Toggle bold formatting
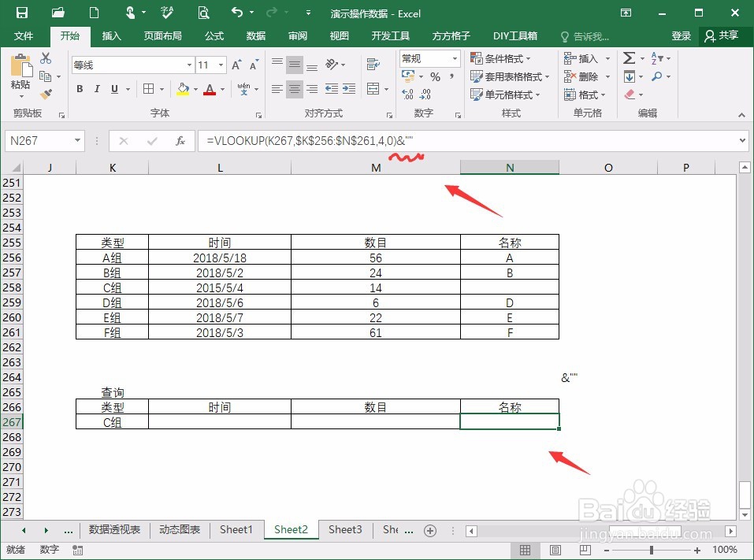The image size is (754, 560). pos(79,89)
